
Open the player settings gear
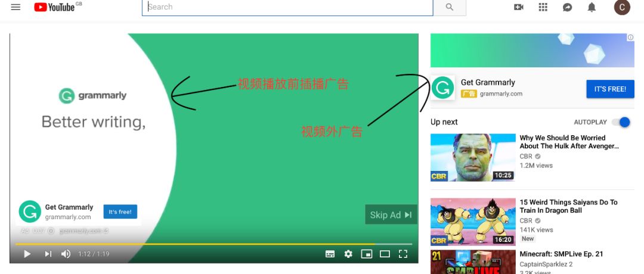coord(348,254)
